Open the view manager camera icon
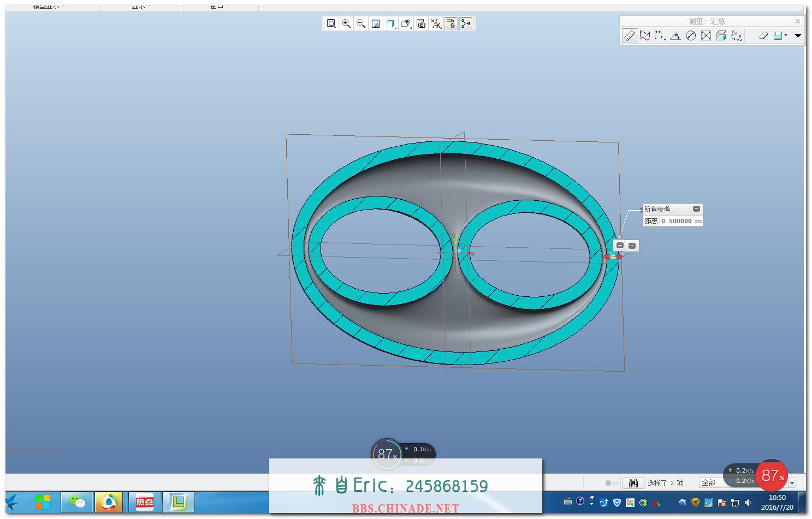This screenshot has width=812, height=519. pos(421,23)
